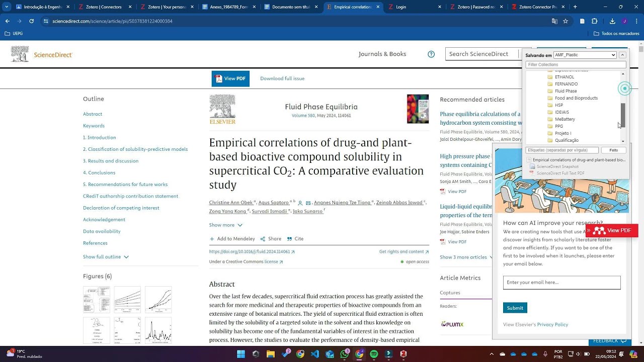Screen dimensions: 644x362
Task: Jump to '1. Introduction' in the outline
Action: tap(100, 137)
